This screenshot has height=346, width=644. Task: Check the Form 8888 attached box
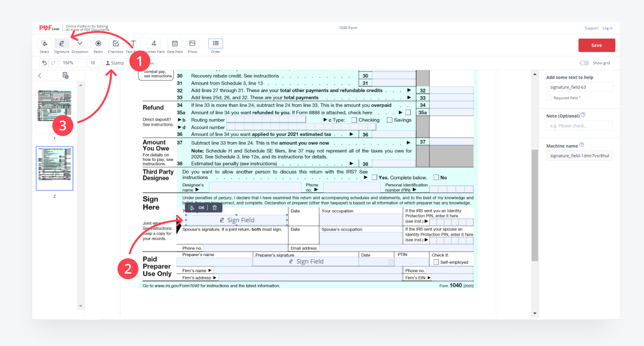(408, 113)
